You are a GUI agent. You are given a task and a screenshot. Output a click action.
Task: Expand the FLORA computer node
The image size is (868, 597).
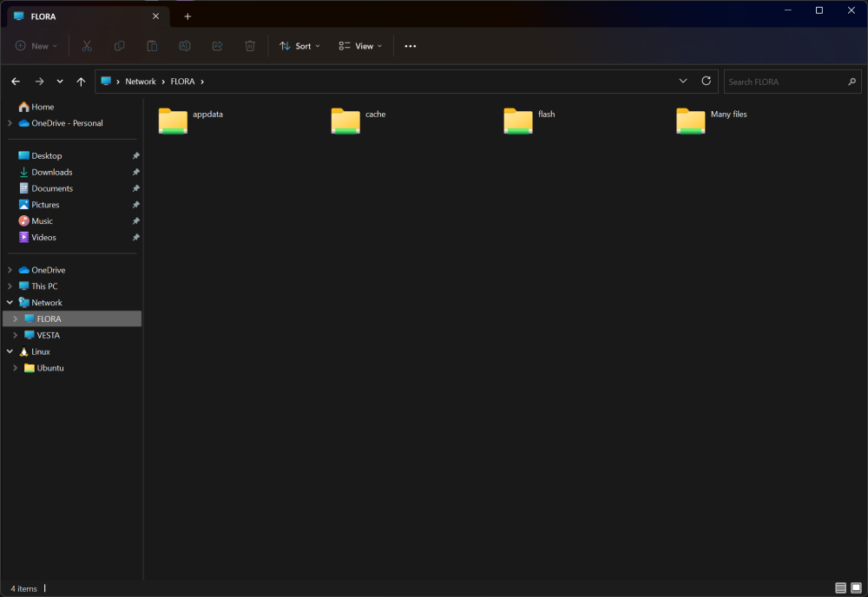click(16, 318)
